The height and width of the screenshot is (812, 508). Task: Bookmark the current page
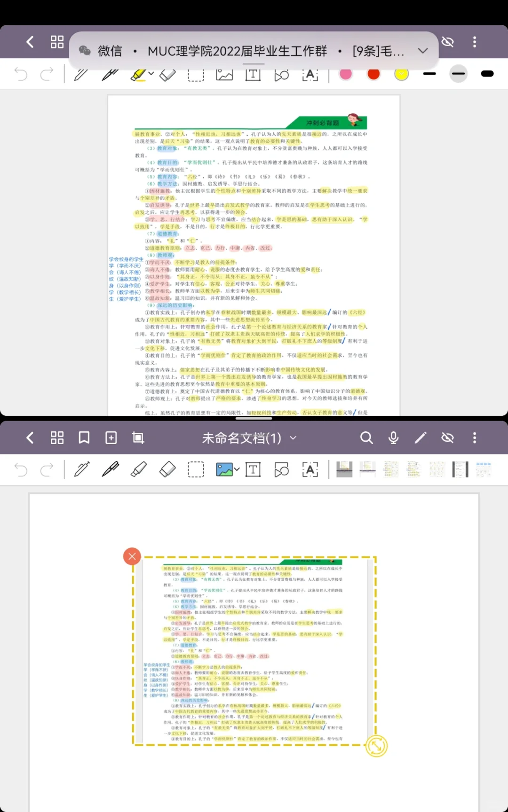[x=84, y=438]
